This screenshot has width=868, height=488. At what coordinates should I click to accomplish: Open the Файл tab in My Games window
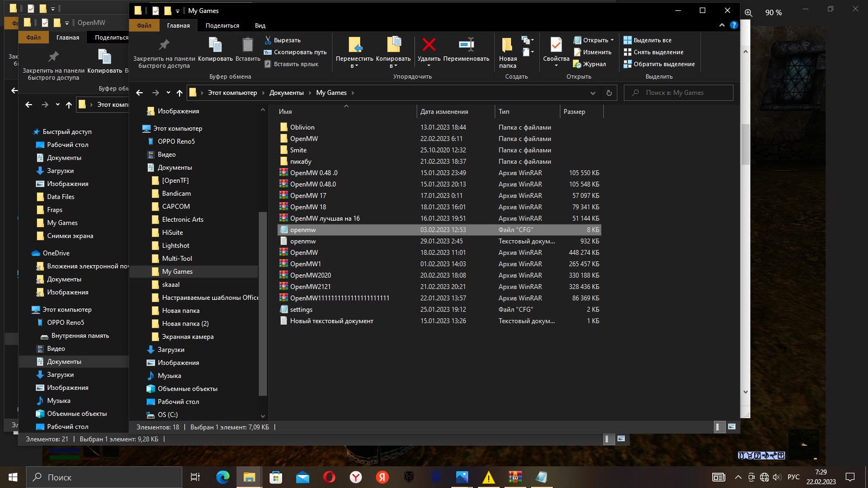[144, 25]
